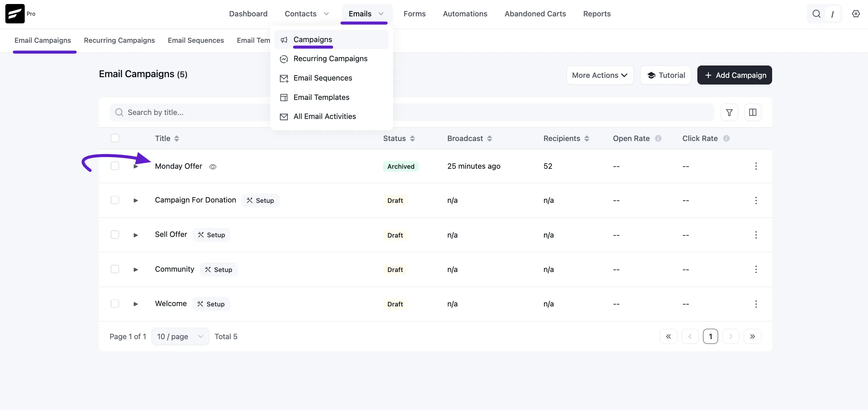Go to previous page arrow
The image size is (868, 410).
[x=690, y=336]
